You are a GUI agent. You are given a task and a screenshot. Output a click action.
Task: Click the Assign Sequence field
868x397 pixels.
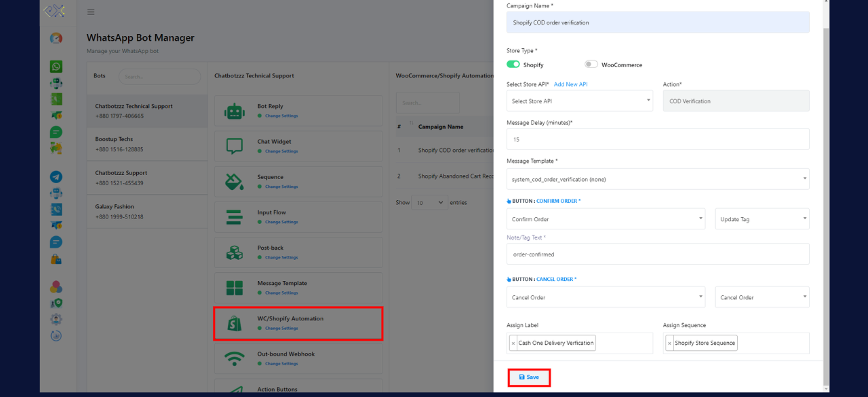(x=736, y=343)
